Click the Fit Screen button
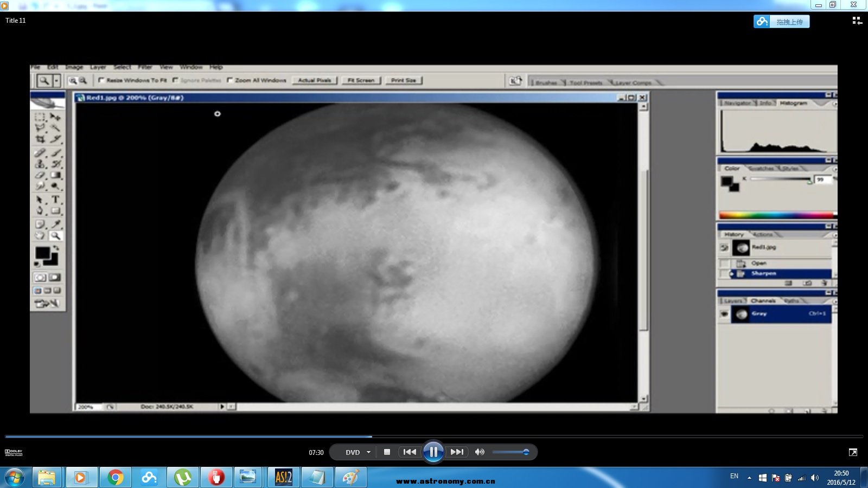The width and height of the screenshot is (868, 488). [361, 80]
